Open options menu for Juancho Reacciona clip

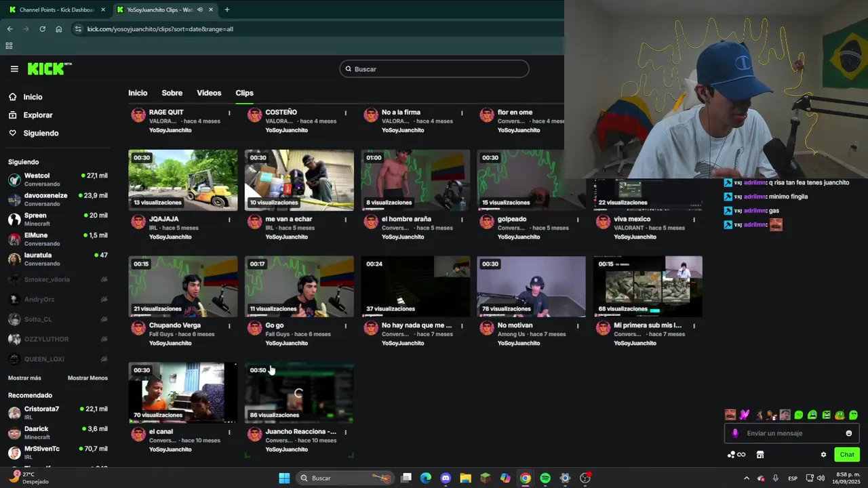(x=346, y=432)
